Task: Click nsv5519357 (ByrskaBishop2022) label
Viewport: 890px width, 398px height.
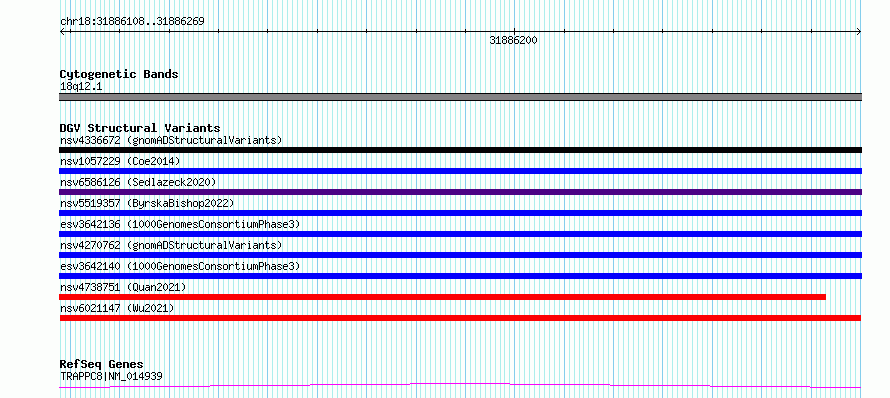Action: point(146,203)
